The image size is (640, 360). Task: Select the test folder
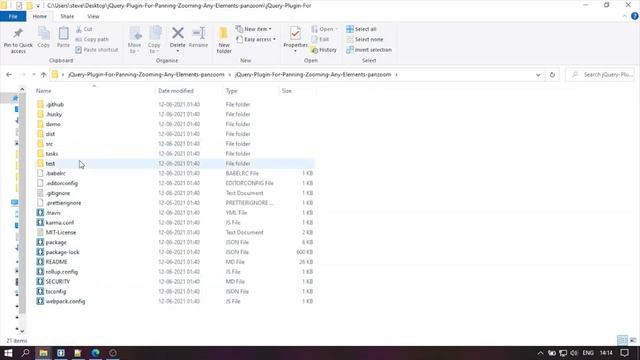click(50, 163)
